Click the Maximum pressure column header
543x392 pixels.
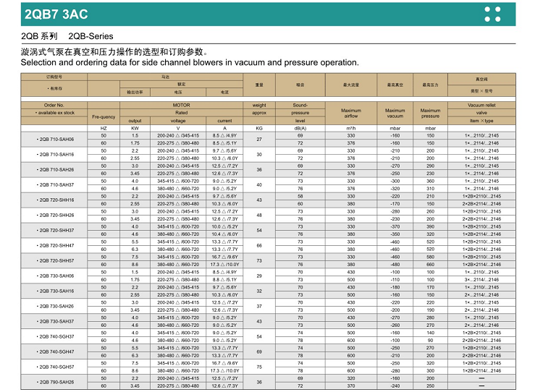pyautogui.click(x=430, y=113)
